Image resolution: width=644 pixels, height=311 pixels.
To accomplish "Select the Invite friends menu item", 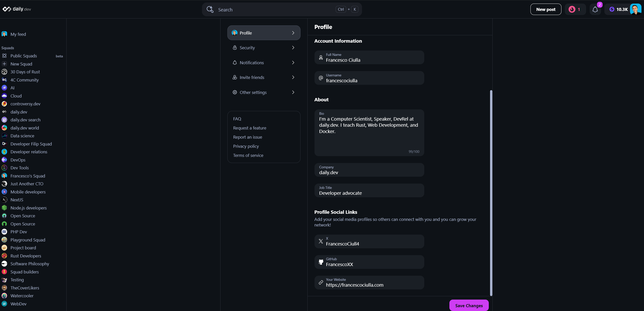I will 264,77.
